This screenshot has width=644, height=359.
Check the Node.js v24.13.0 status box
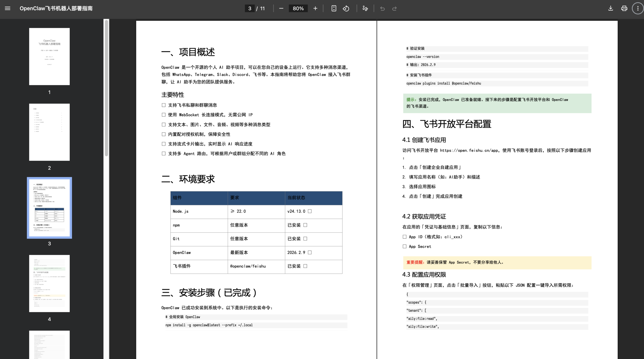click(310, 211)
